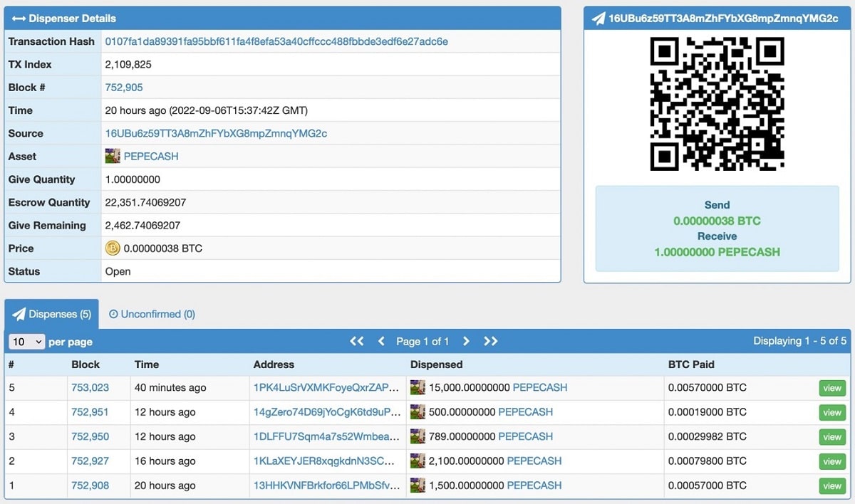855x504 pixels.
Task: Click the TX Index value 2,109,825
Action: 128,64
